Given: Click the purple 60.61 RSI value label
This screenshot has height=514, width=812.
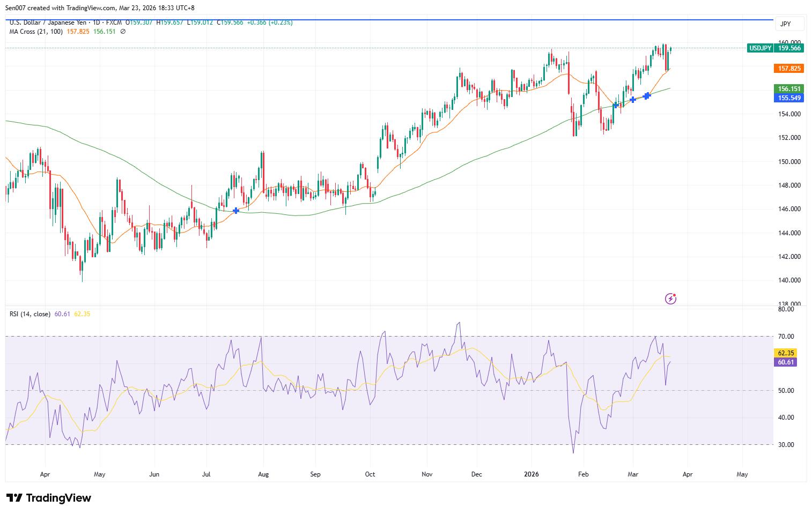Looking at the screenshot, I should point(785,362).
